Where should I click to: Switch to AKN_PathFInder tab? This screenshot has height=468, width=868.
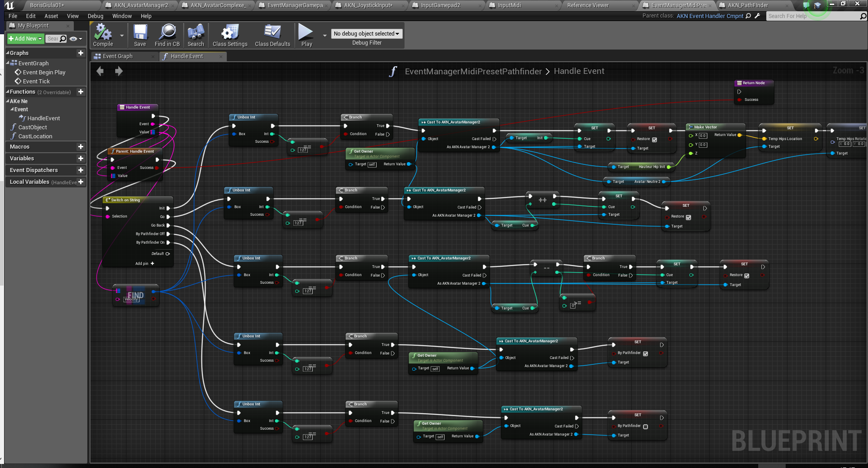click(x=748, y=5)
